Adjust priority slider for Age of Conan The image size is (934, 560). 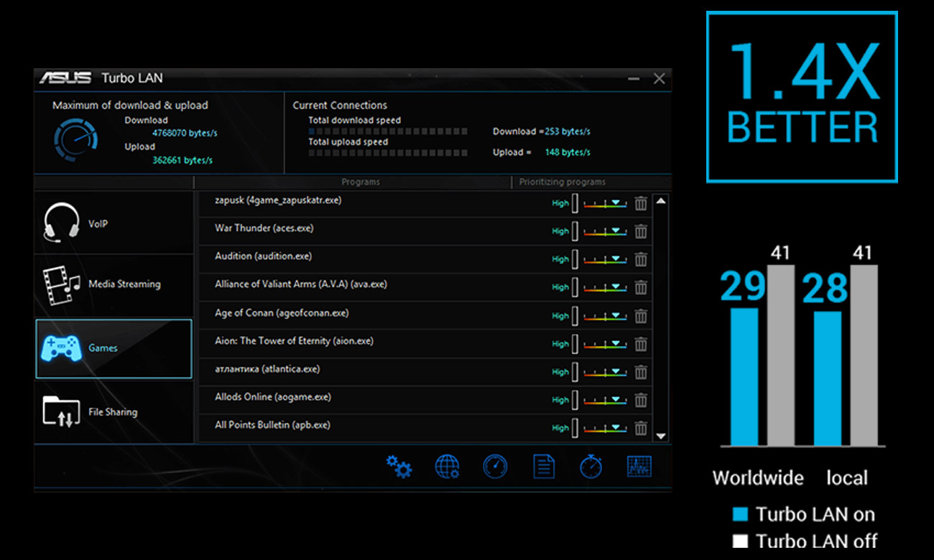605,317
